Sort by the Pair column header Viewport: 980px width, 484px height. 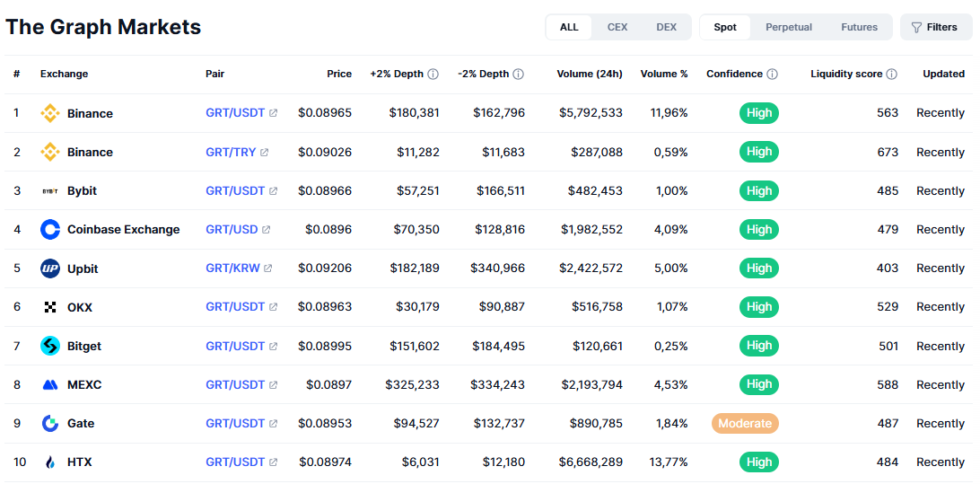click(215, 74)
